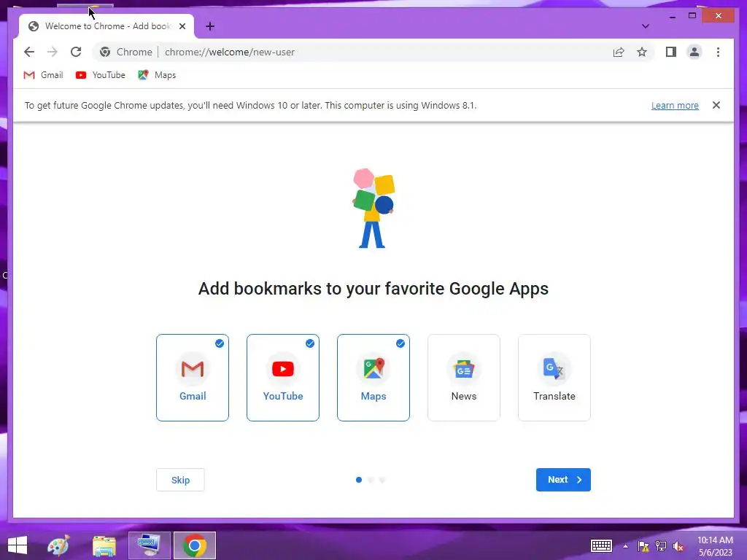The image size is (747, 560).
Task: Dismiss the Windows update infobar
Action: pyautogui.click(x=716, y=105)
